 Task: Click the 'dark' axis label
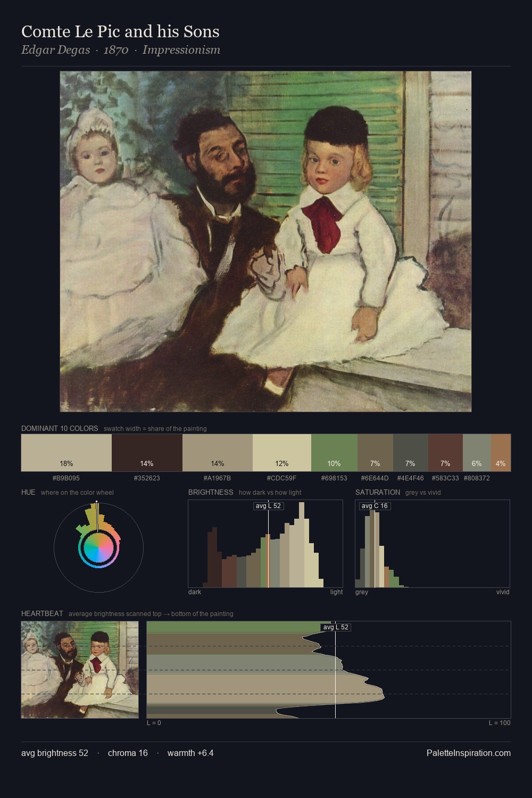point(195,592)
